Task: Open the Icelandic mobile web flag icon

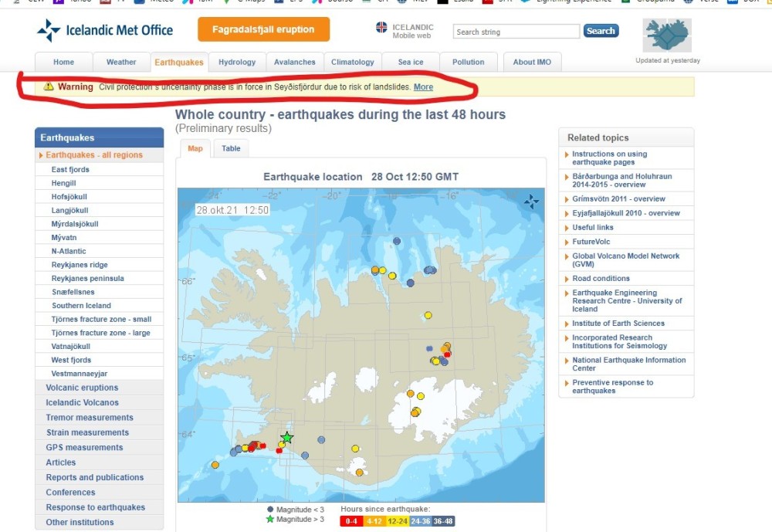Action: [x=381, y=28]
